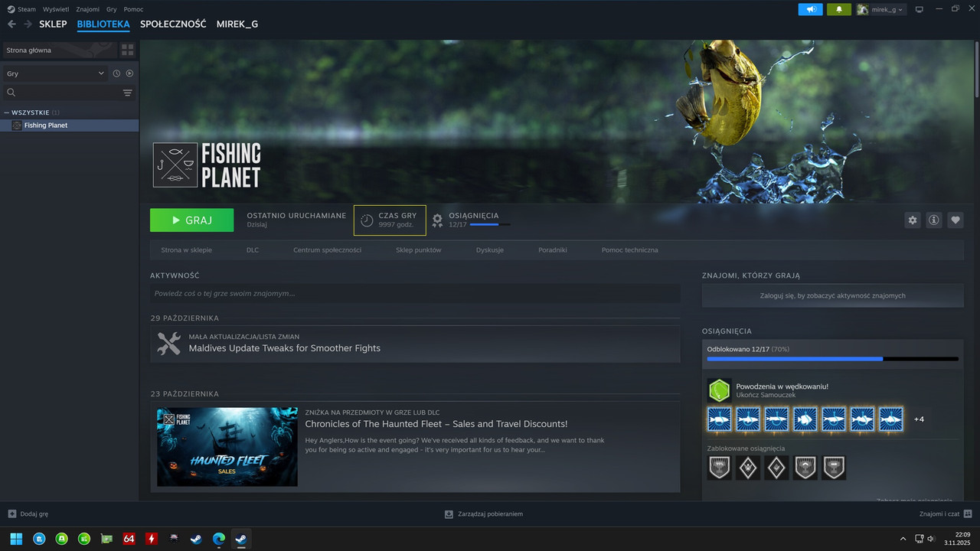Go to the BIBLIOTEKA section

tap(103, 24)
